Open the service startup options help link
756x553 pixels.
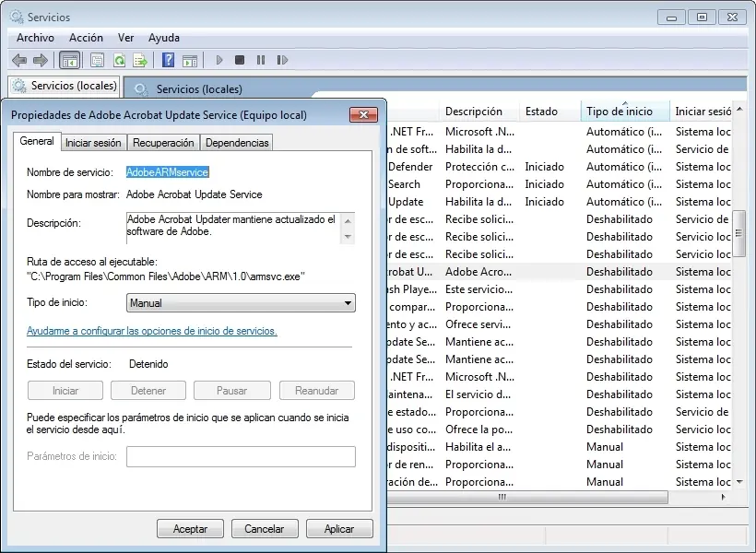click(x=152, y=331)
